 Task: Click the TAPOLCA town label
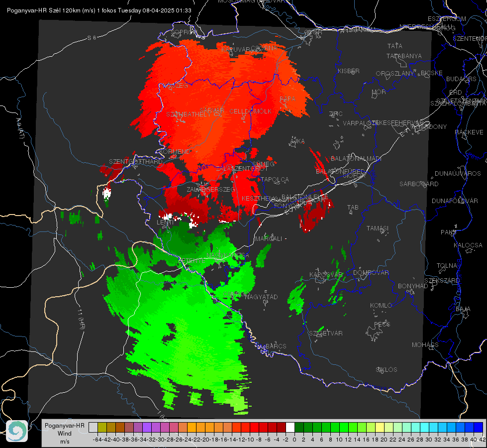pyautogui.click(x=275, y=179)
